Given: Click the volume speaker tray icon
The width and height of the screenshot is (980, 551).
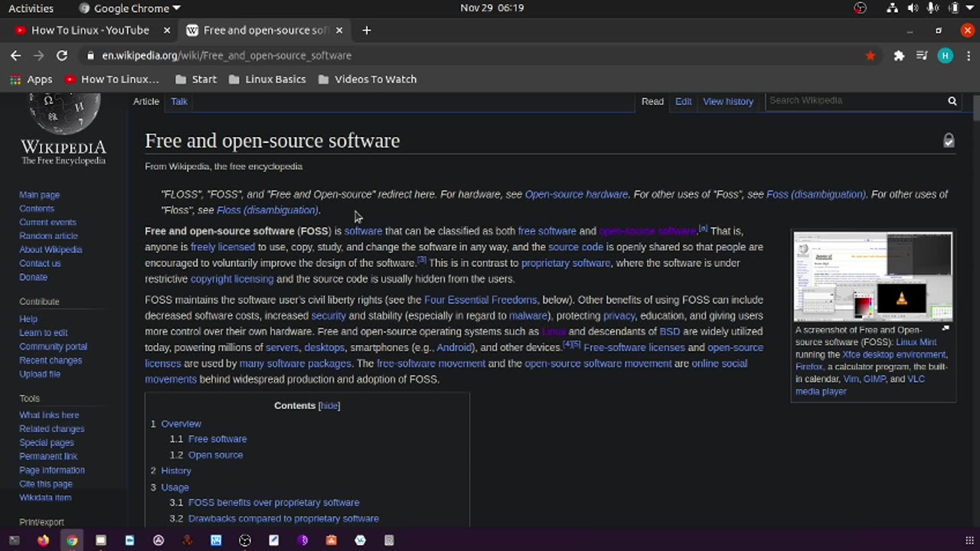Looking at the screenshot, I should pos(913,8).
